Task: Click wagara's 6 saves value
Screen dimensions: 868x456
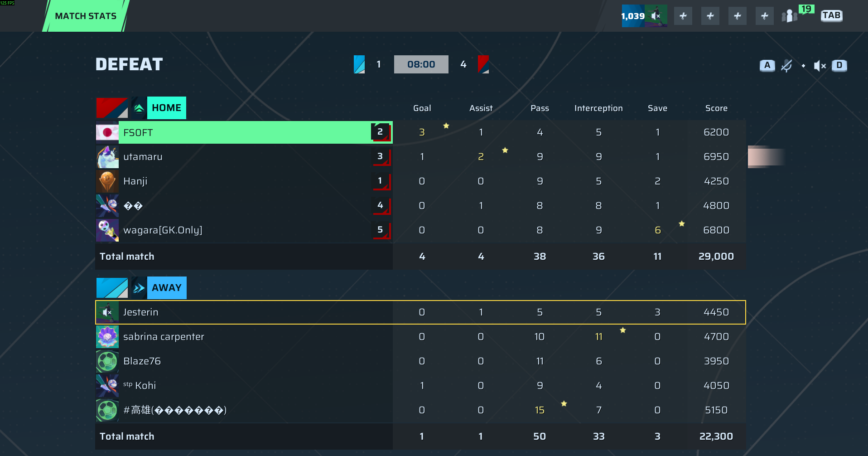Action: coord(657,230)
